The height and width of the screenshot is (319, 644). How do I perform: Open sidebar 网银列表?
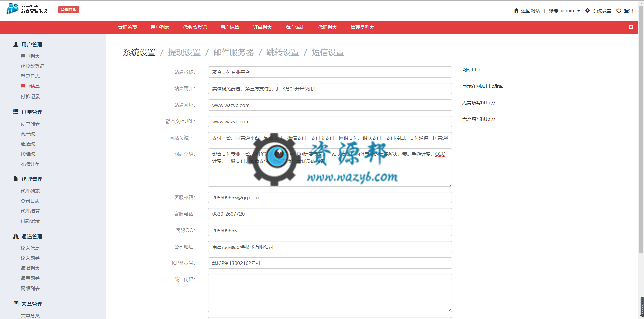30,289
